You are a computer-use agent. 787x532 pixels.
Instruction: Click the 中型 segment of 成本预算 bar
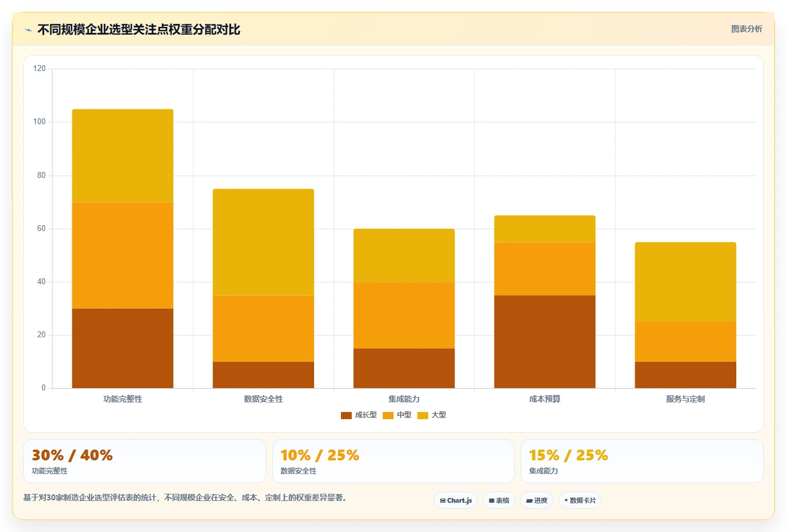click(x=545, y=269)
